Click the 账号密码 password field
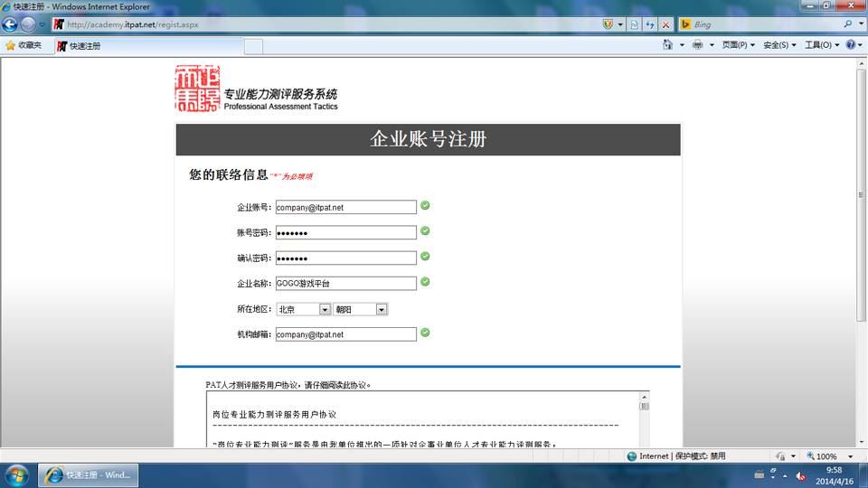Image resolution: width=868 pixels, height=488 pixels. [346, 233]
